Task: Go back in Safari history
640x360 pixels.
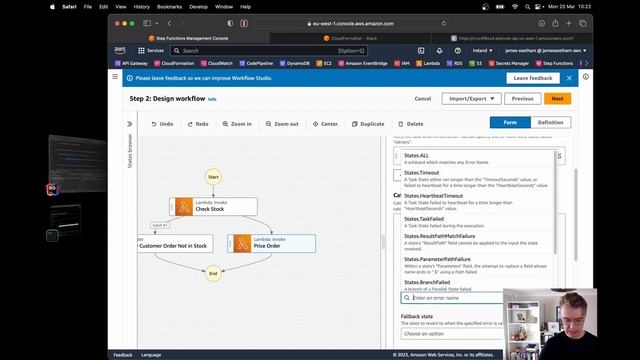Action: 169,24
